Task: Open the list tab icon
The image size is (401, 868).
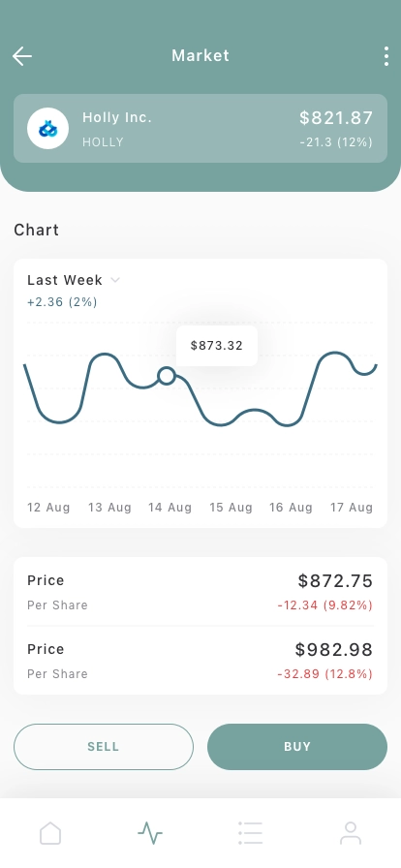Action: tap(250, 832)
